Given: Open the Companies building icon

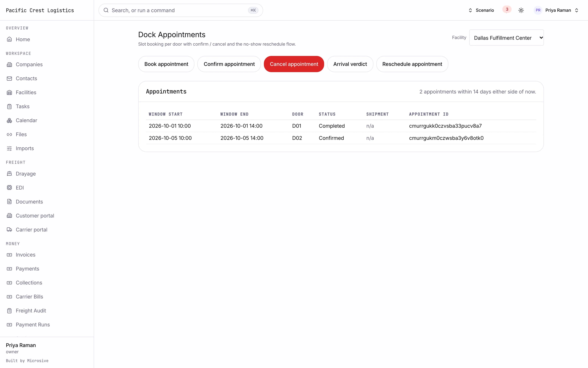Looking at the screenshot, I should point(9,65).
